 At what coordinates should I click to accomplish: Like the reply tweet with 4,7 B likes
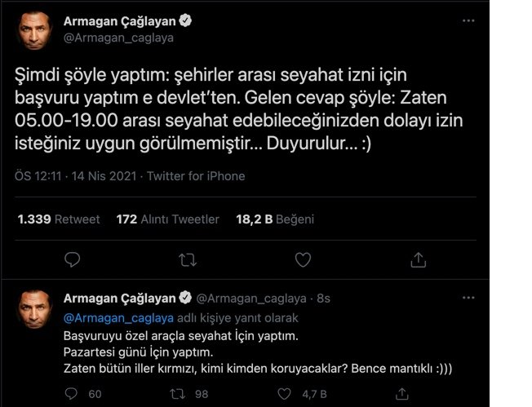[x=284, y=394]
